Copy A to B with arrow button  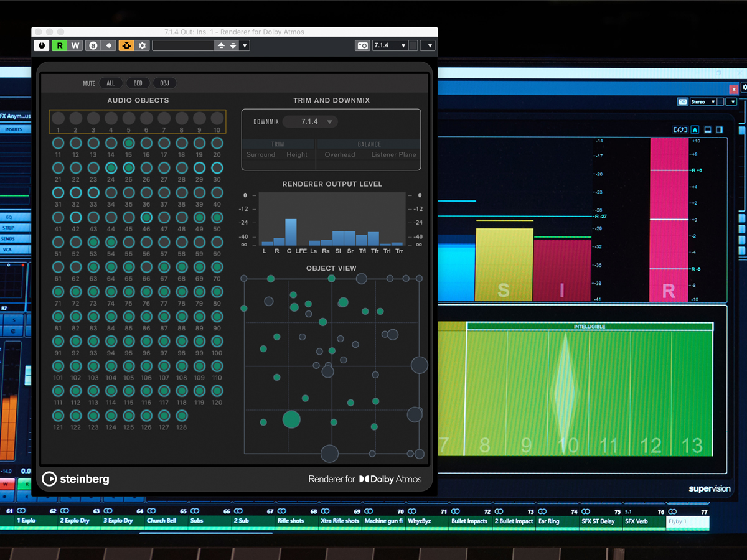click(x=109, y=45)
